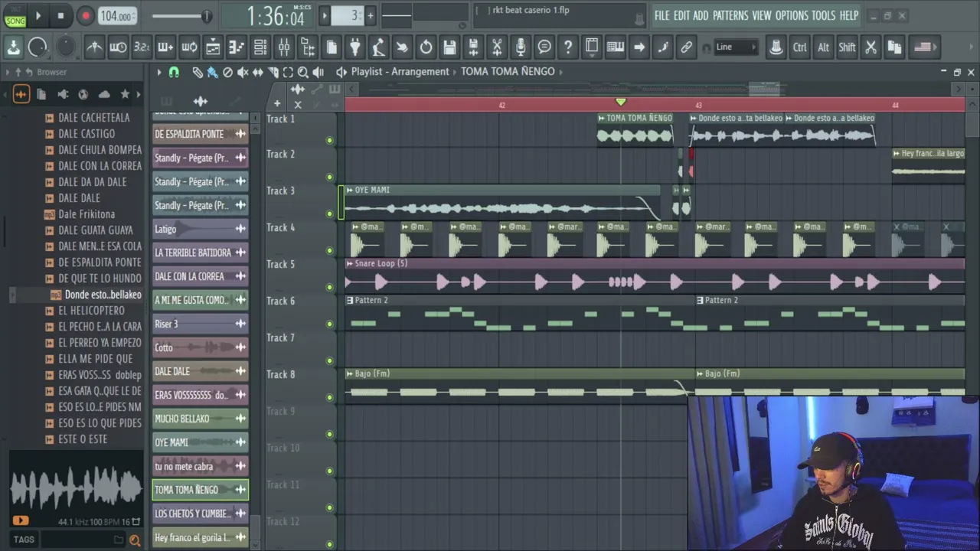Open the EDIT menu
Image resolution: width=980 pixels, height=551 pixels.
[681, 16]
